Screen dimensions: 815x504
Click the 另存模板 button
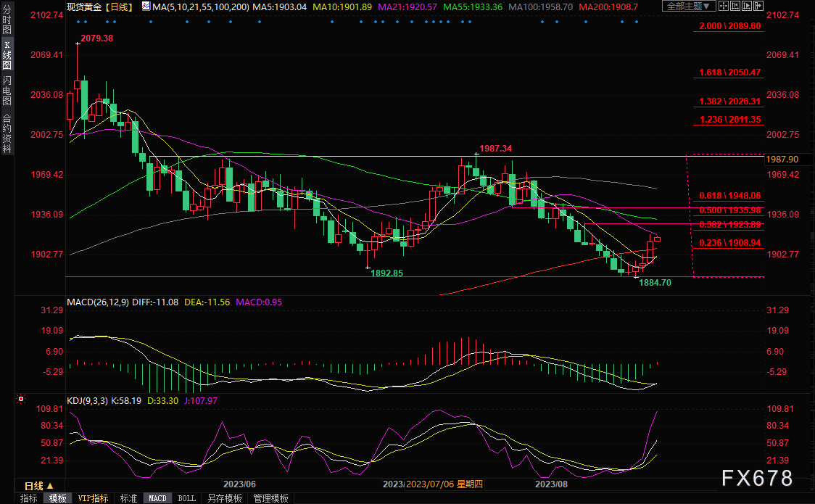coord(224,498)
